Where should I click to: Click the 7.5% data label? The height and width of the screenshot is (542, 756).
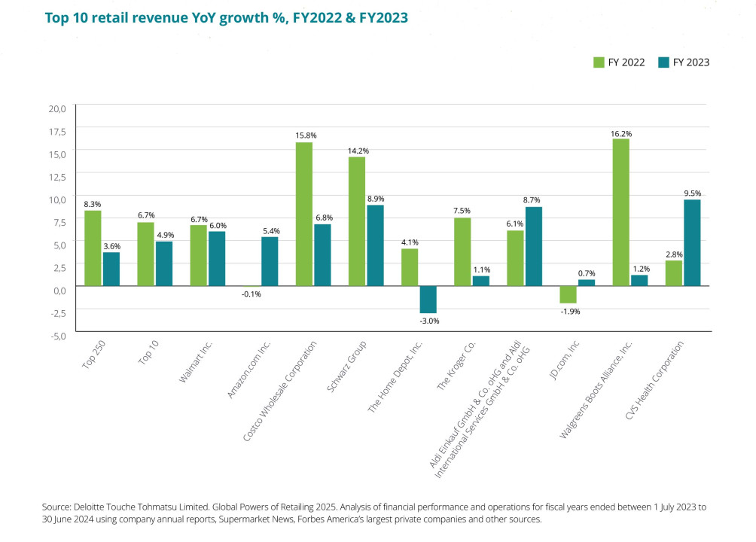(462, 211)
